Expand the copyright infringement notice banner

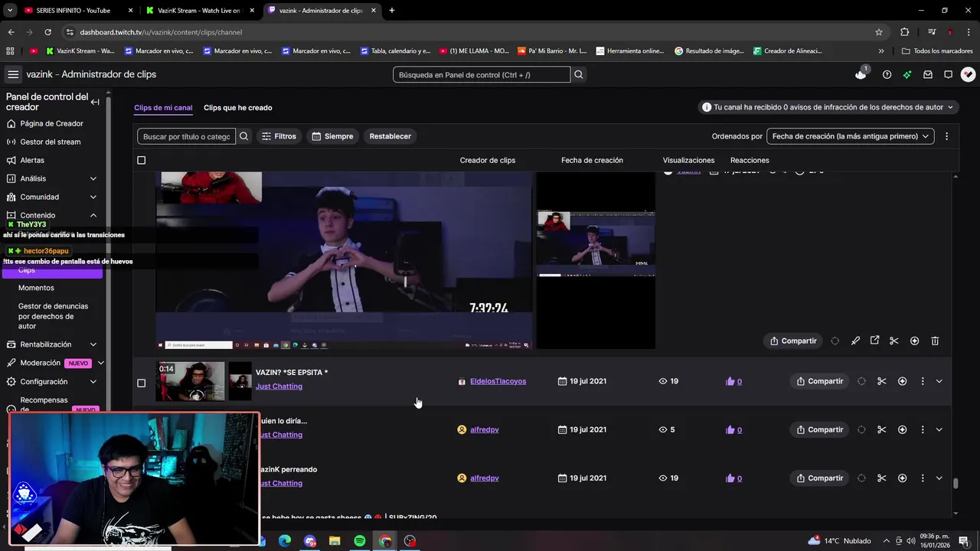(828, 107)
